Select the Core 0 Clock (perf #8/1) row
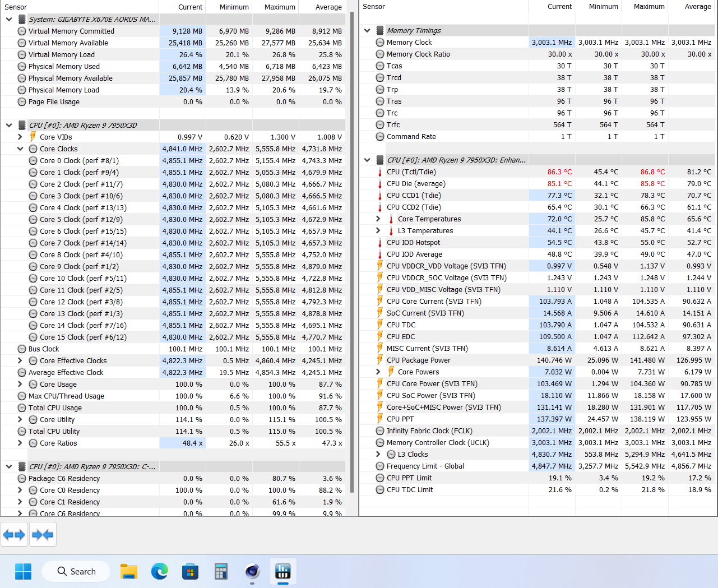This screenshot has width=718, height=588. tap(173, 161)
